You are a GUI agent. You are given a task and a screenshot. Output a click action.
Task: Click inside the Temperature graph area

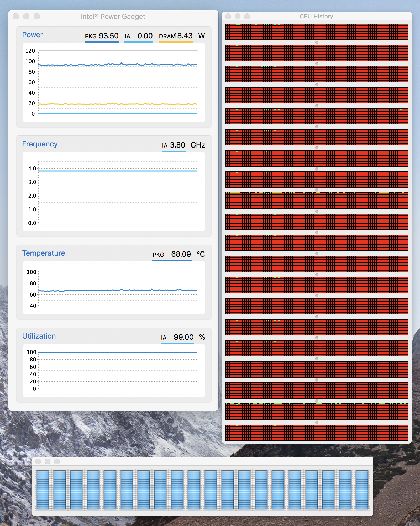(x=114, y=288)
